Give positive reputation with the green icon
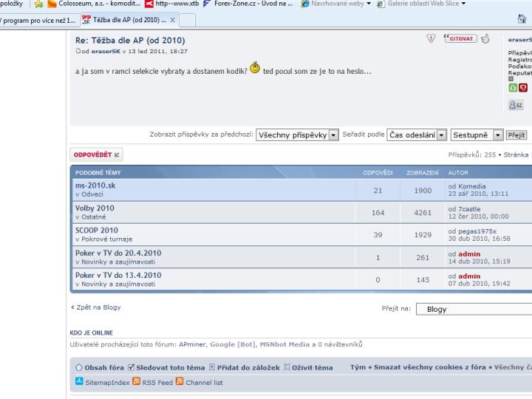 coord(513,88)
